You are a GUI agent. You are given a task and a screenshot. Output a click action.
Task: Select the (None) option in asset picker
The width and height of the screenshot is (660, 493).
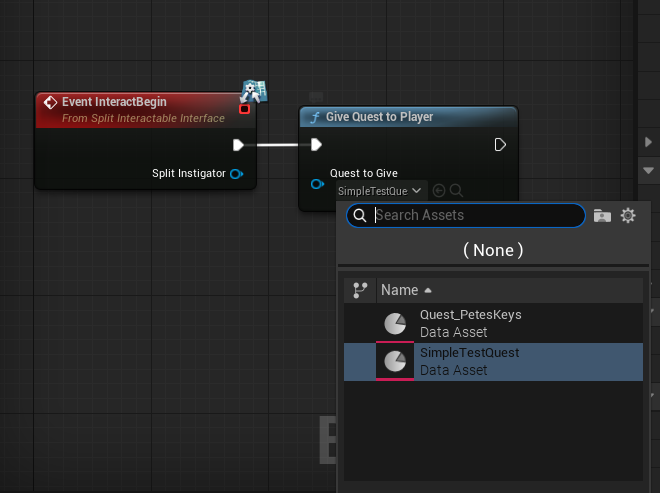pos(493,250)
